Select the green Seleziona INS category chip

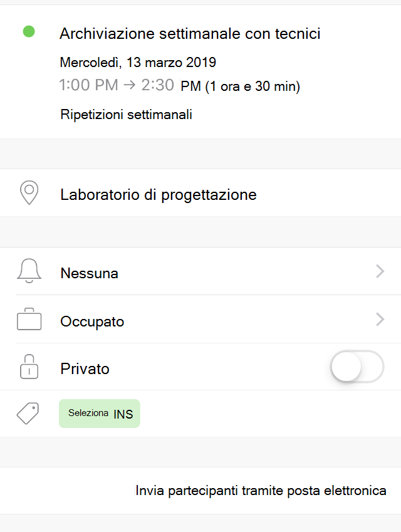tap(100, 413)
